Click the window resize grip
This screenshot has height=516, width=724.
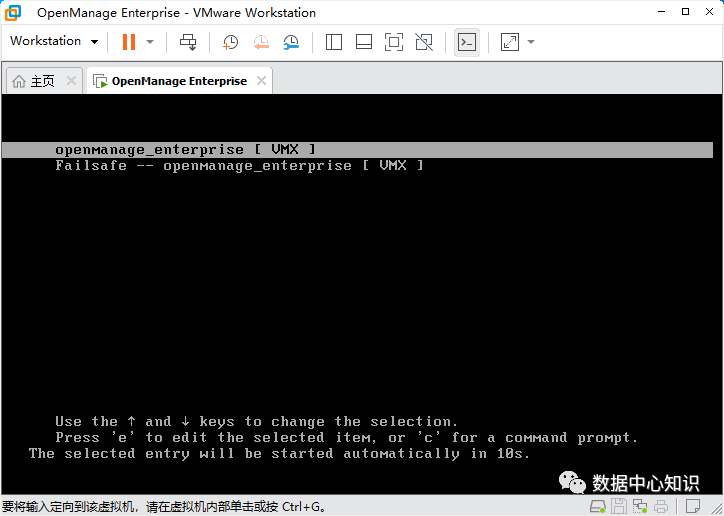click(x=716, y=508)
